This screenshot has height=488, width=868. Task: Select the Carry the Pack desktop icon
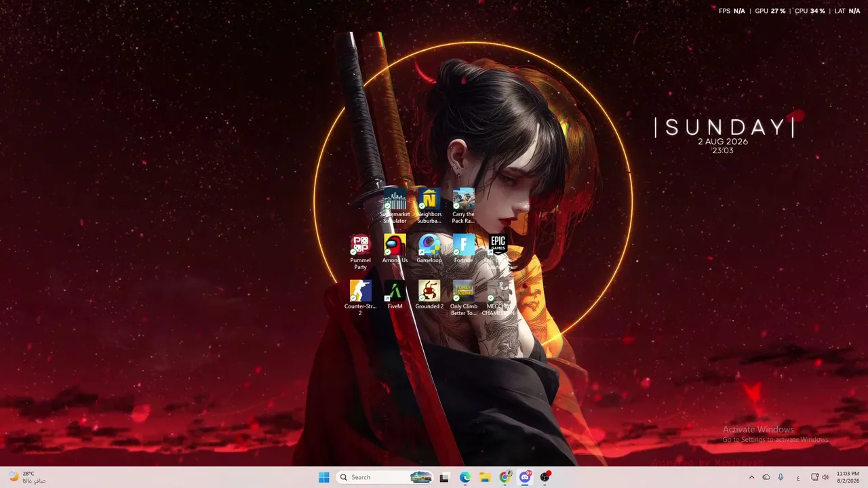(x=463, y=206)
